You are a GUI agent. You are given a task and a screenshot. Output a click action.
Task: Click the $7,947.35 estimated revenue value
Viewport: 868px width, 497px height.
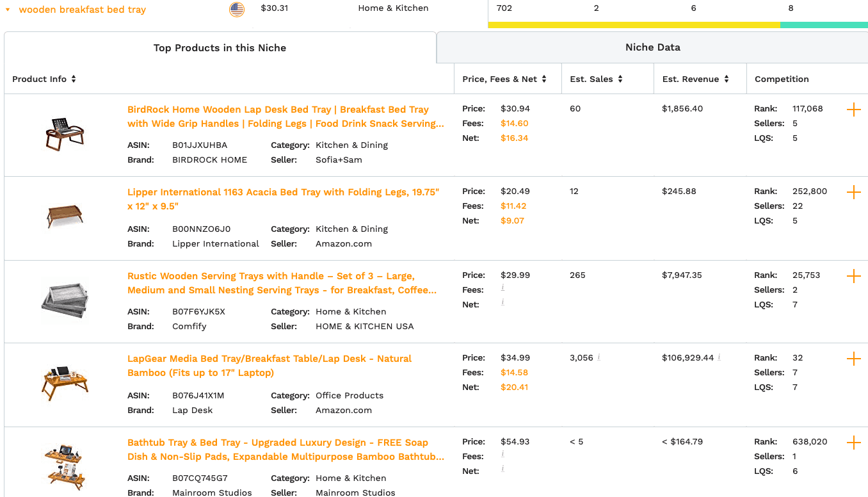pyautogui.click(x=682, y=275)
